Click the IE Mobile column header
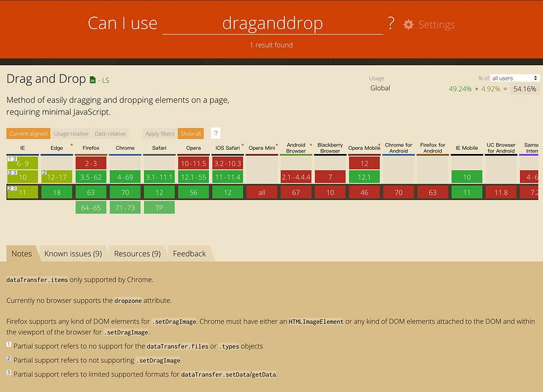 pos(467,148)
